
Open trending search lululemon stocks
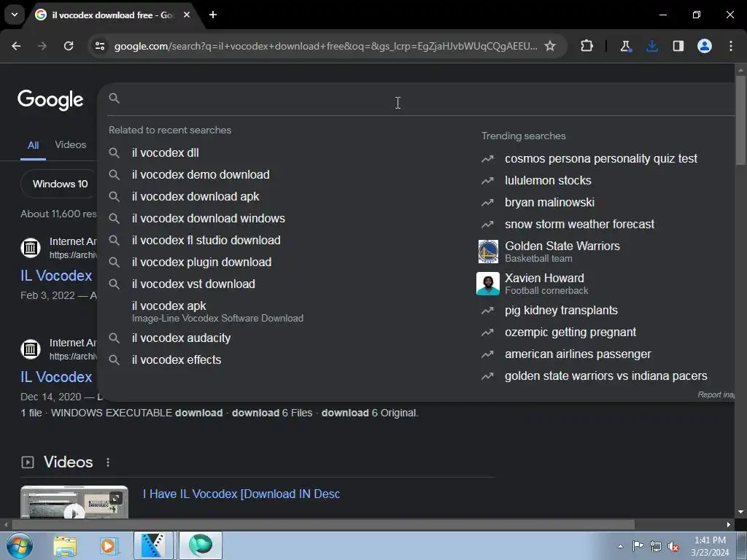coord(548,181)
